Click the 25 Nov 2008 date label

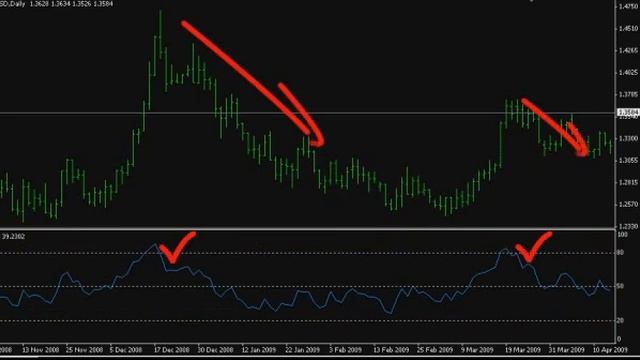pyautogui.click(x=84, y=350)
